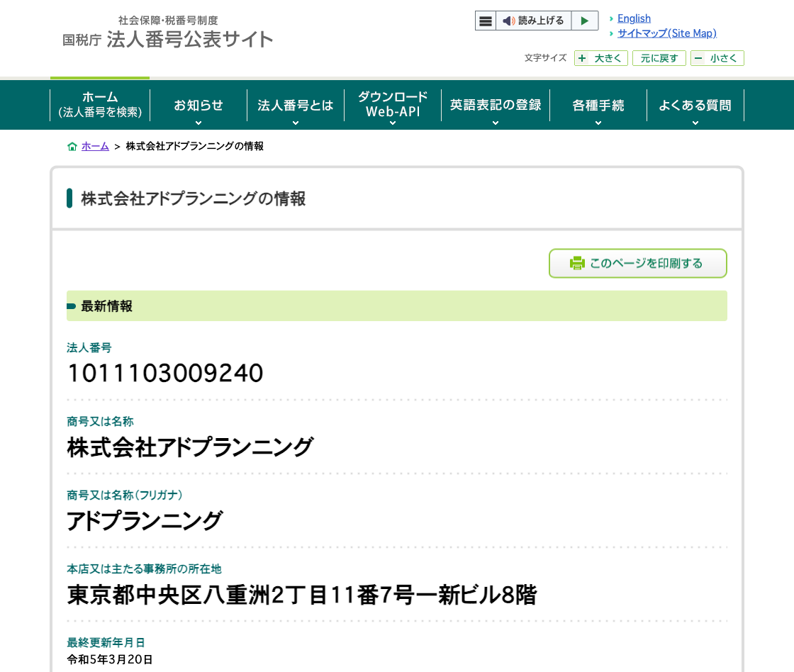
Task: Expand chevron under よくある質問
Action: point(695,123)
